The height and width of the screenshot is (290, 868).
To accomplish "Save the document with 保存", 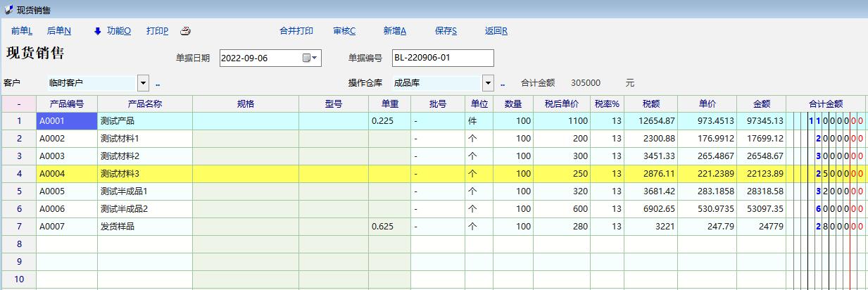I will click(446, 31).
